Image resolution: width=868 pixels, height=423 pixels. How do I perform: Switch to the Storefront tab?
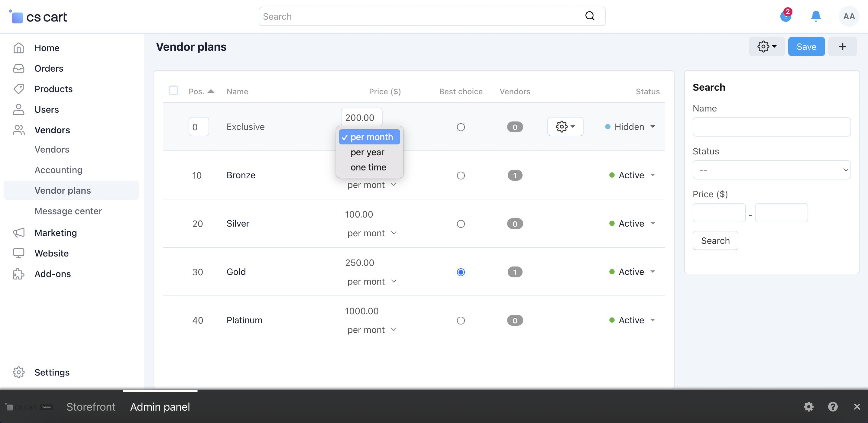point(91,407)
